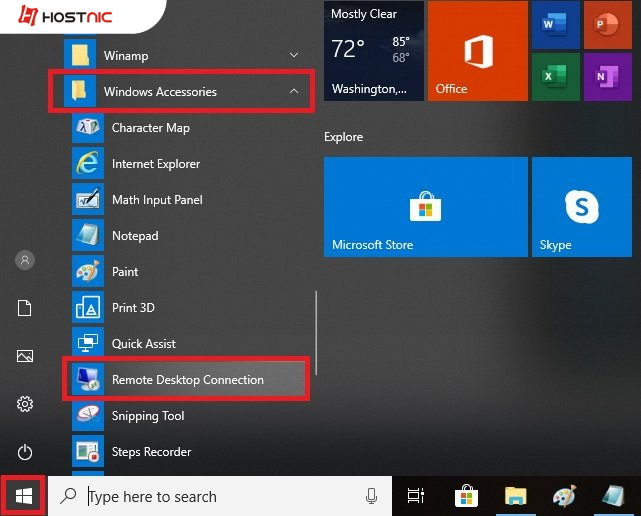Open Microsoft Store tile

[x=426, y=207]
